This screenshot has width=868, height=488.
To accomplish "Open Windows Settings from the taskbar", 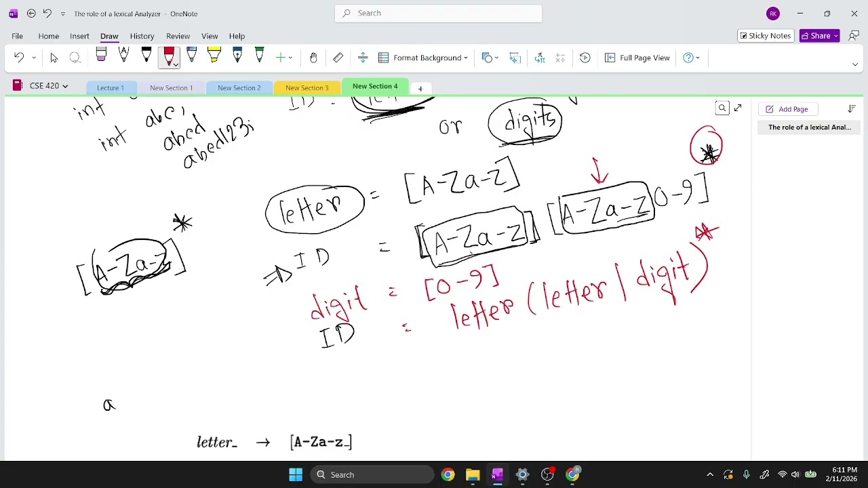I will (x=522, y=475).
